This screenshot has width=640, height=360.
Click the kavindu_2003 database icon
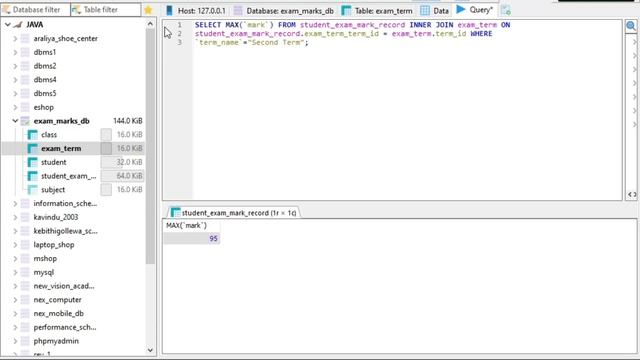click(25, 217)
